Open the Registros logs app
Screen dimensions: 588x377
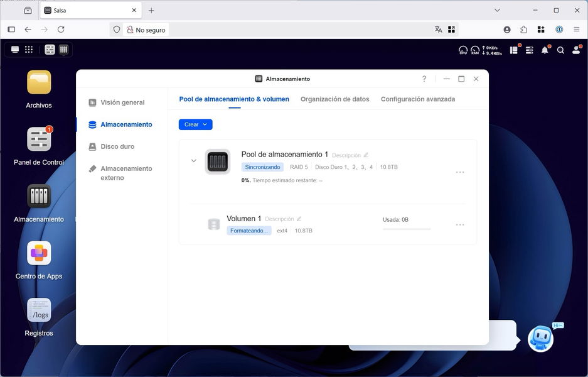point(39,310)
